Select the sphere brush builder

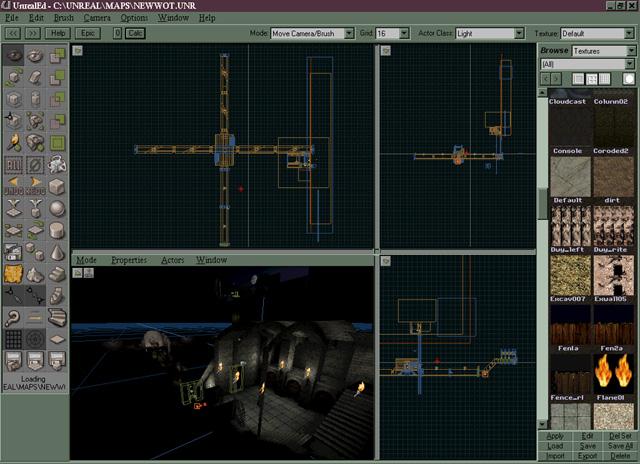(58, 208)
